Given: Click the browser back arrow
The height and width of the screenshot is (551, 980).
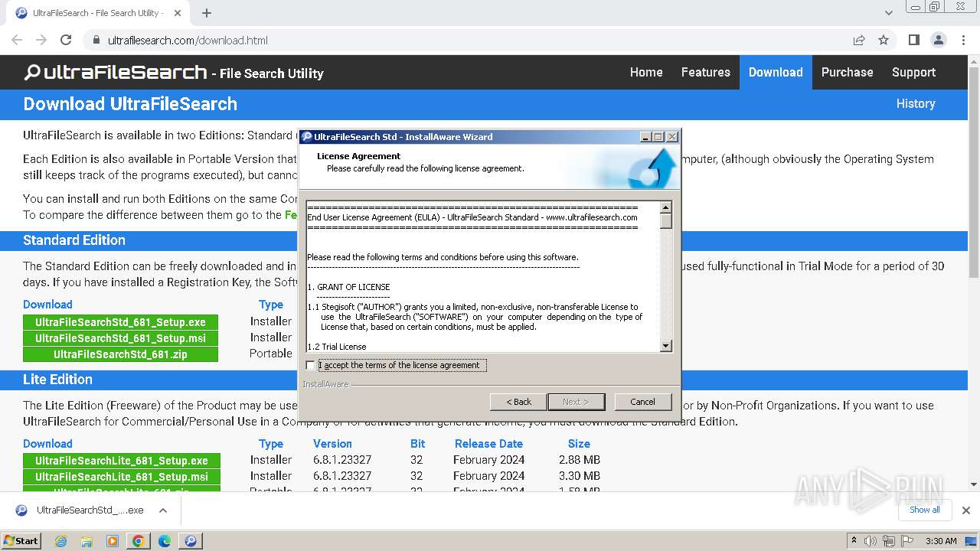Looking at the screenshot, I should tap(17, 40).
